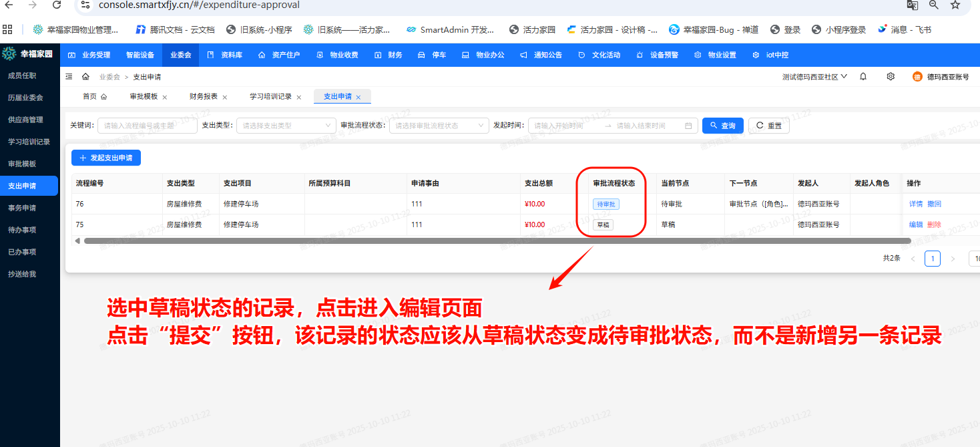Viewport: 980px width, 447px height.
Task: Click browser reload page icon
Action: tap(57, 5)
